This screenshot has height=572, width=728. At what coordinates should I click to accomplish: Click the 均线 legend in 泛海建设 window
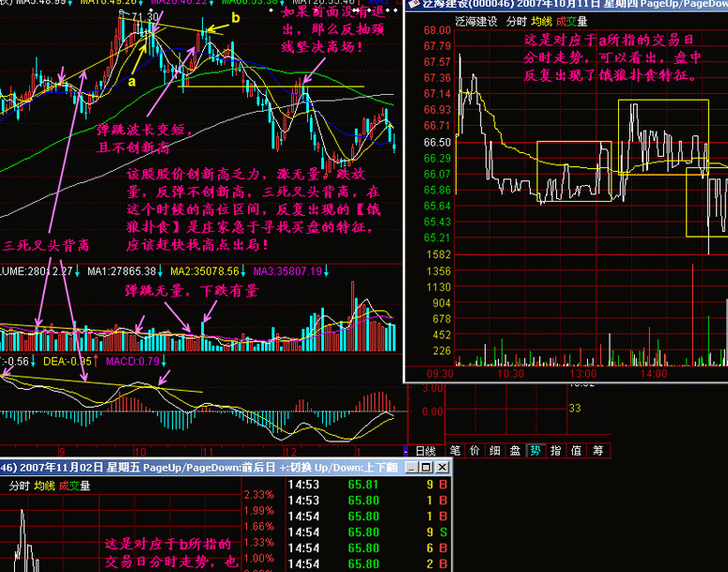(x=542, y=20)
